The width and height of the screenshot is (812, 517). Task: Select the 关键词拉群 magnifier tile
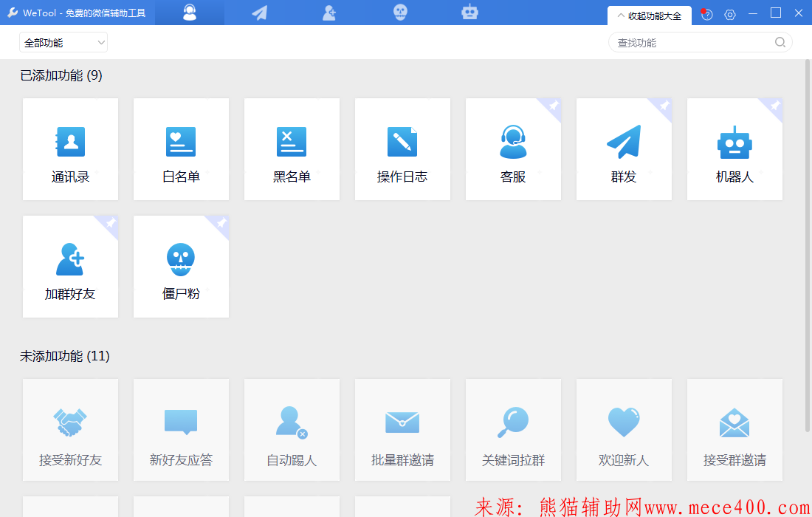513,430
